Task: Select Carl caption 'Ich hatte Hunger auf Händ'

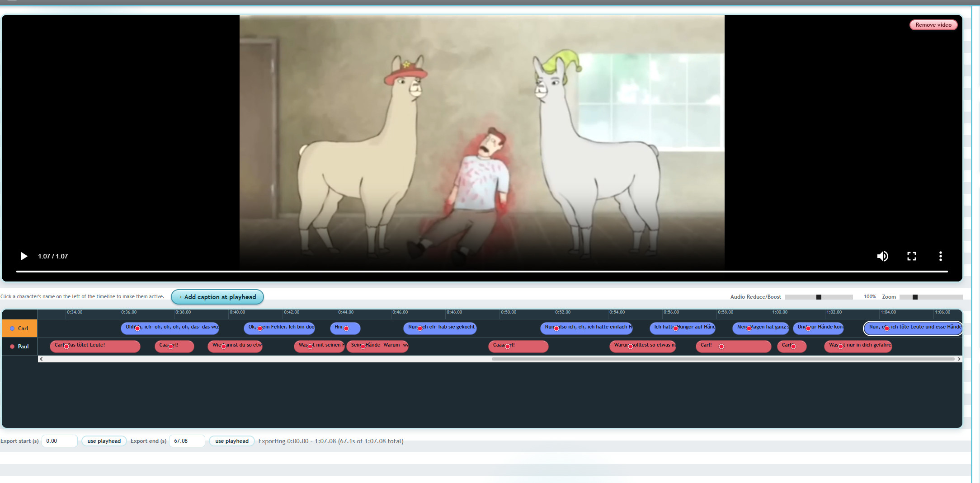Action: coord(683,328)
